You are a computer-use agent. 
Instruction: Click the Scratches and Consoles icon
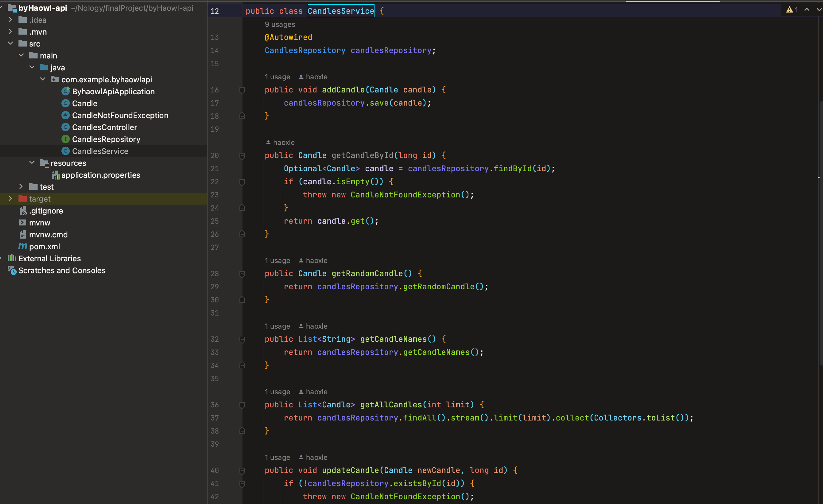[12, 270]
